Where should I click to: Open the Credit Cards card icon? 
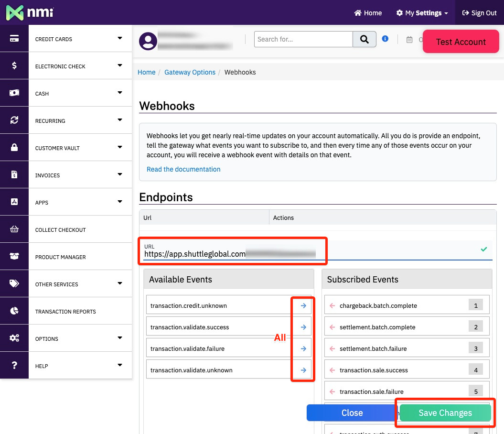point(14,39)
